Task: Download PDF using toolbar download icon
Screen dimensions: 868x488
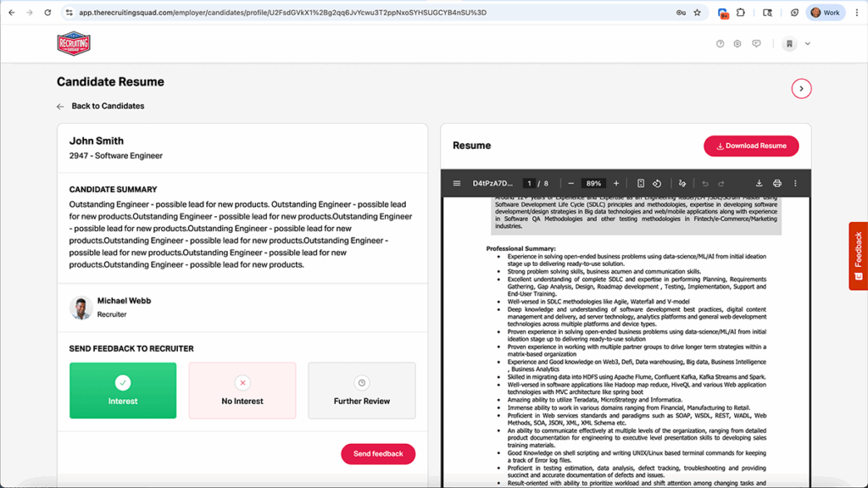Action: pyautogui.click(x=759, y=183)
